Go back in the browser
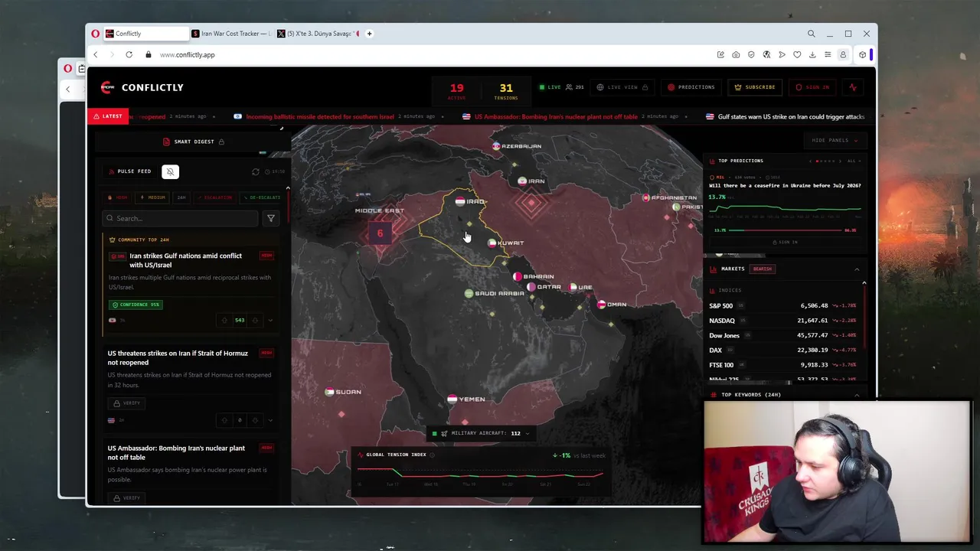This screenshot has width=980, height=551. 96,54
